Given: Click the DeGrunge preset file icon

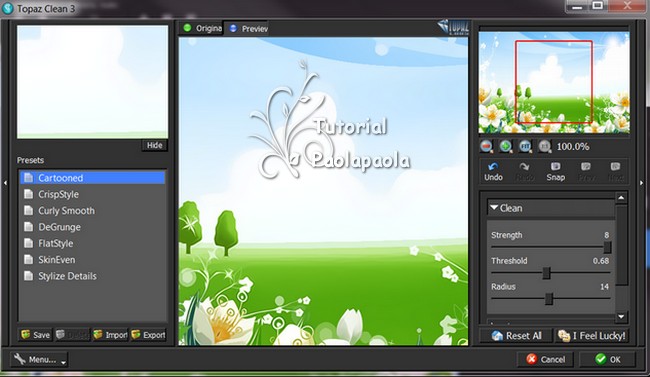Looking at the screenshot, I should pos(29,227).
